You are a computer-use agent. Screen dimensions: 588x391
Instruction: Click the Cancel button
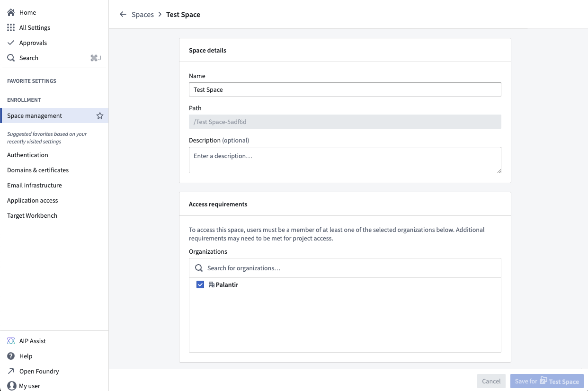tap(491, 381)
